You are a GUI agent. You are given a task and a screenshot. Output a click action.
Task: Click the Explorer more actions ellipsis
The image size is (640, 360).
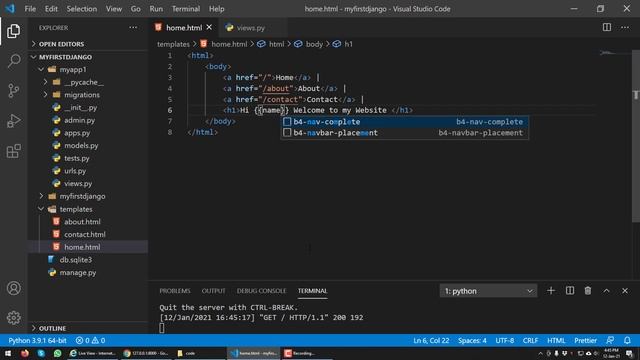(x=133, y=28)
